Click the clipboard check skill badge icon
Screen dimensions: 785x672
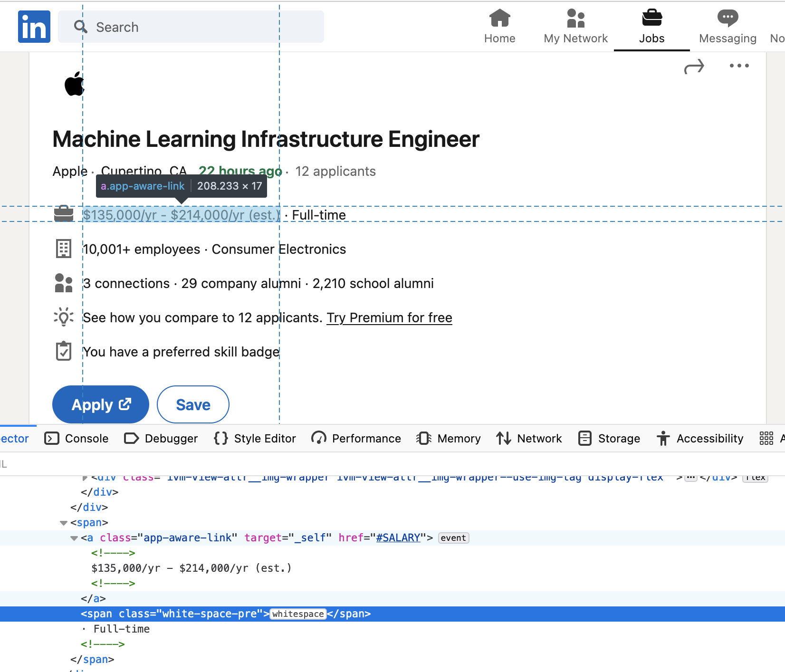(64, 351)
